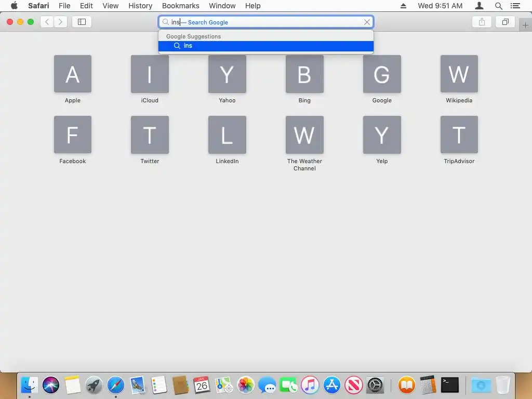Viewport: 532px width, 399px height.
Task: Open the Bookmarks menu
Action: tap(180, 6)
